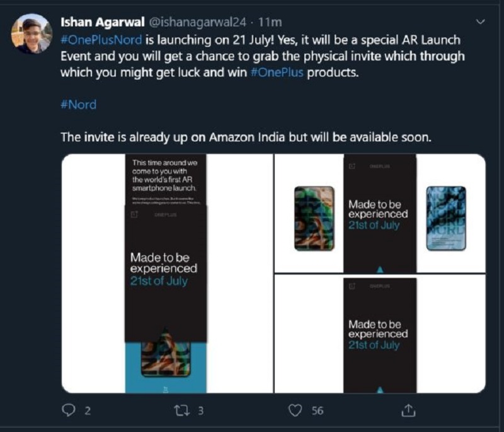Follow the #OnePlus hashtag link
Viewport: 504px width, 432px height.
pos(279,72)
